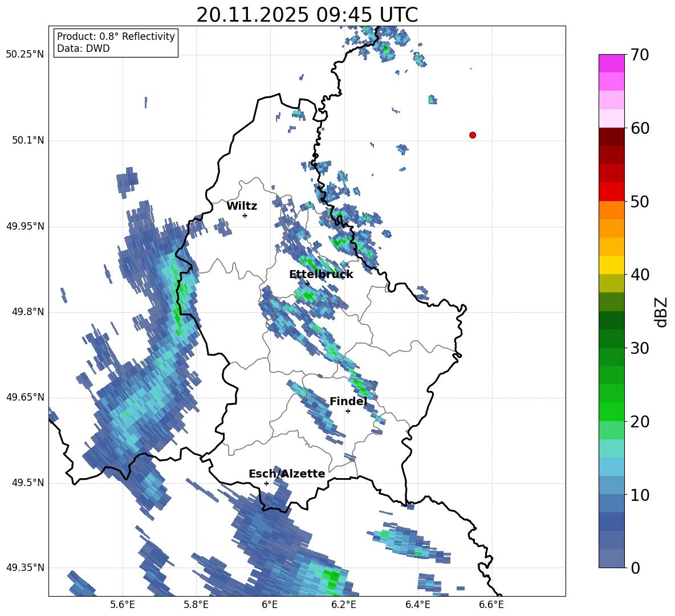Click the bright green colorbar segment at 20
675x616 pixels.
pos(611,411)
